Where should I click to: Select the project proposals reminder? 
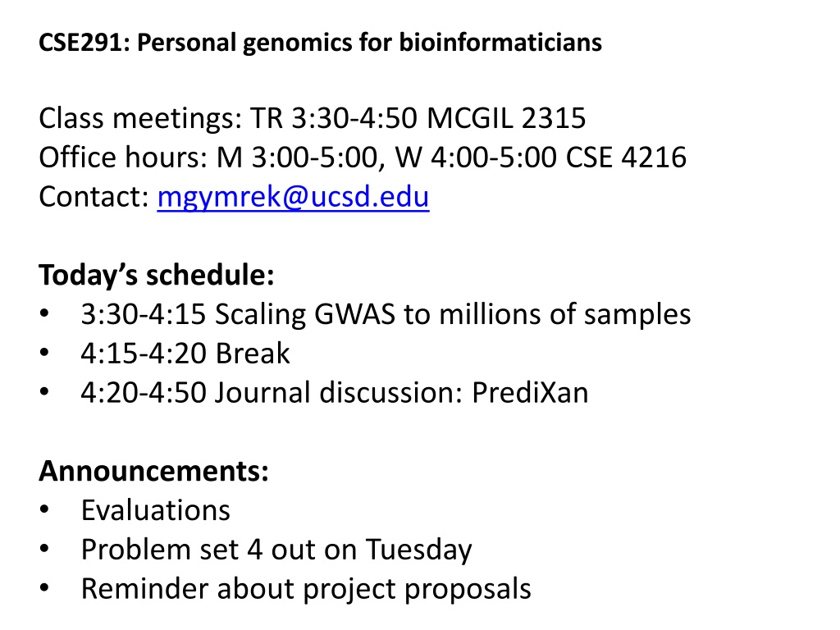click(x=306, y=589)
